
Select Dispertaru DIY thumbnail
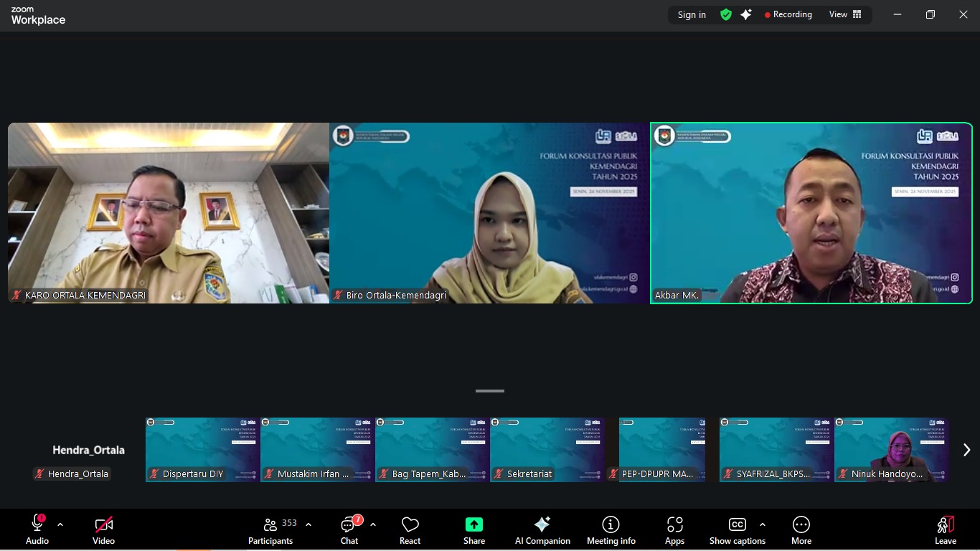click(203, 450)
